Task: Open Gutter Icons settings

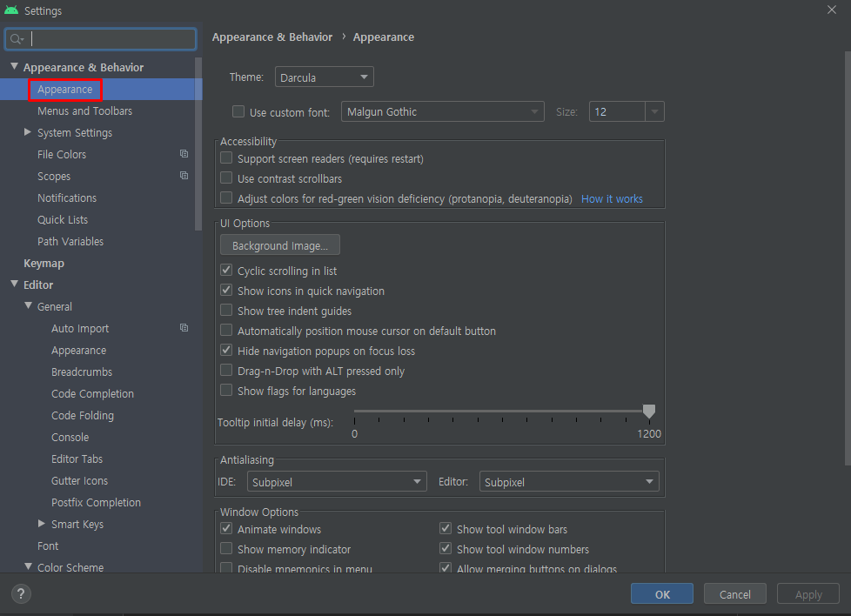Action: coord(79,481)
